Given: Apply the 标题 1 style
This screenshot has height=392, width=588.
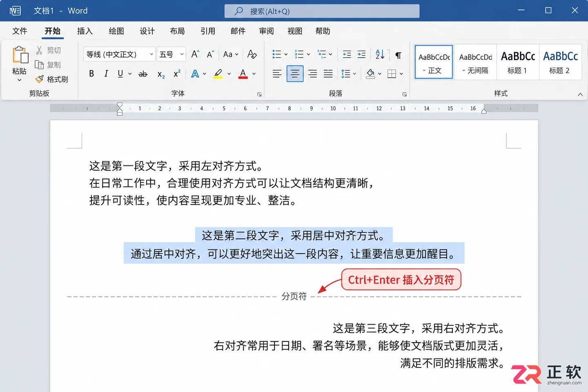Looking at the screenshot, I should coord(518,62).
